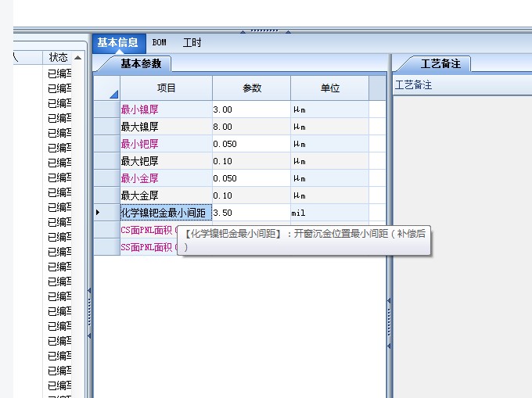Edit the 最小镍厚 value 3.00
Viewport: 532px width, 398px height.
pyautogui.click(x=251, y=109)
